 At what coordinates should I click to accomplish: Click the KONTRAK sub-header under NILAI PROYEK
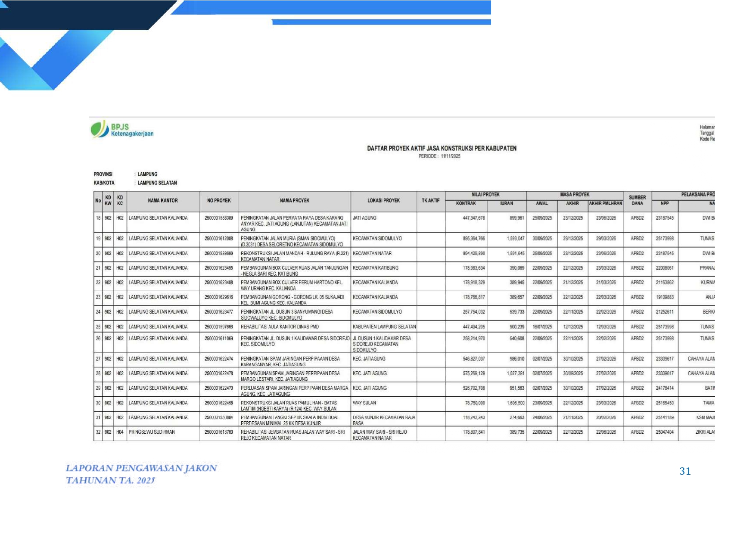466,203
